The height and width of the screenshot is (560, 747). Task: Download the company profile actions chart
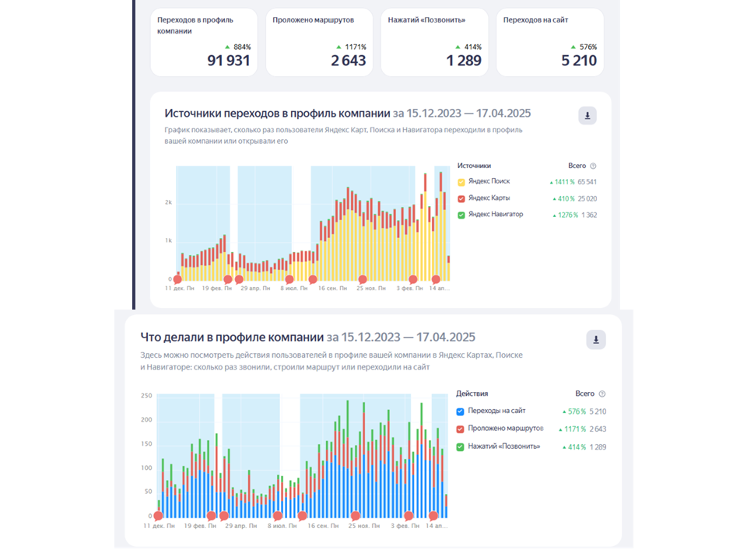coord(595,339)
